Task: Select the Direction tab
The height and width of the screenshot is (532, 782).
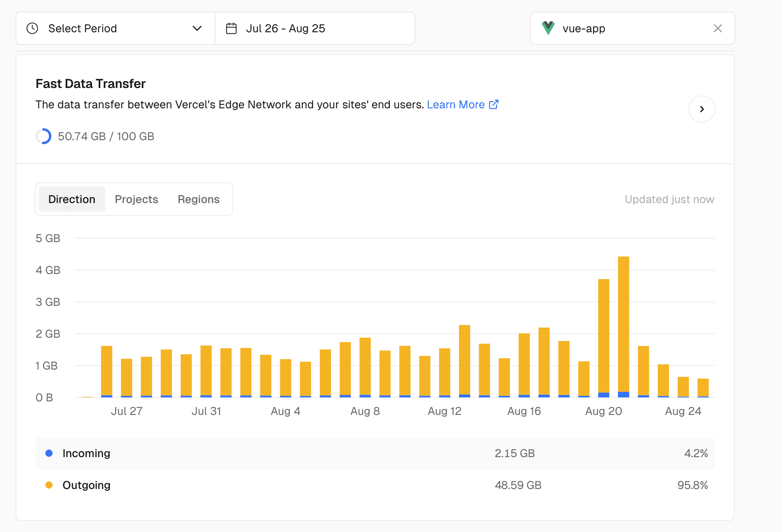Action: point(72,199)
